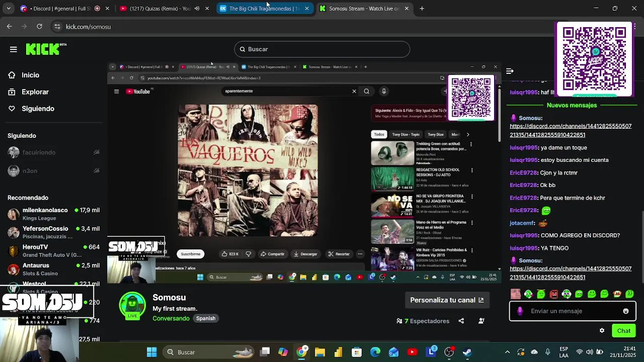Click the Chrome icon on the taskbar
This screenshot has height=362, width=644.
[301, 352]
